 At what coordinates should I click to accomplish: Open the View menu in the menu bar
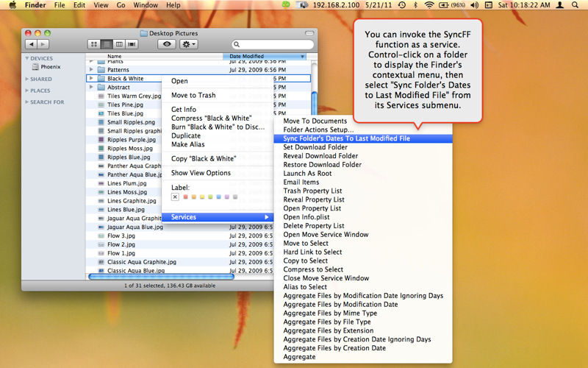[101, 5]
